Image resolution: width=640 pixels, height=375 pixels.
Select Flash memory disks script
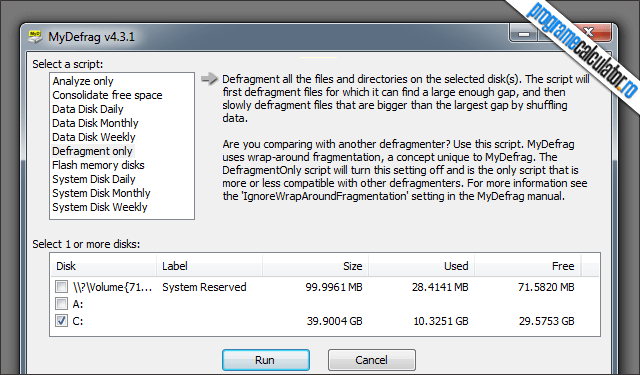[x=98, y=165]
